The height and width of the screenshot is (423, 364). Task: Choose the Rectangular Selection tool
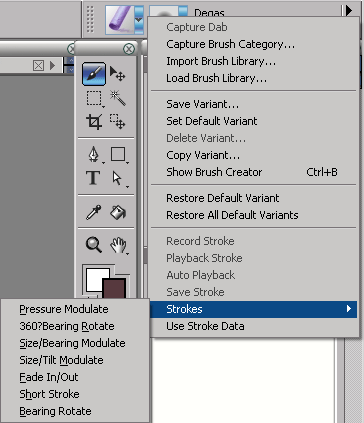pyautogui.click(x=94, y=99)
